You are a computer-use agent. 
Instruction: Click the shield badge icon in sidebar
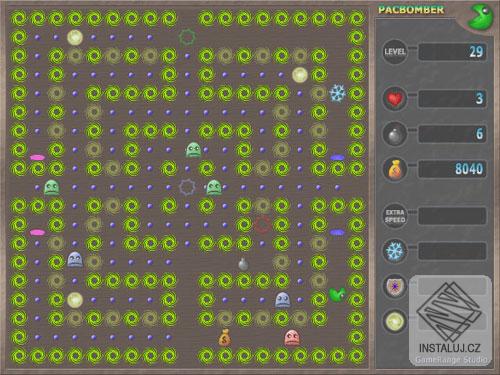(x=395, y=287)
